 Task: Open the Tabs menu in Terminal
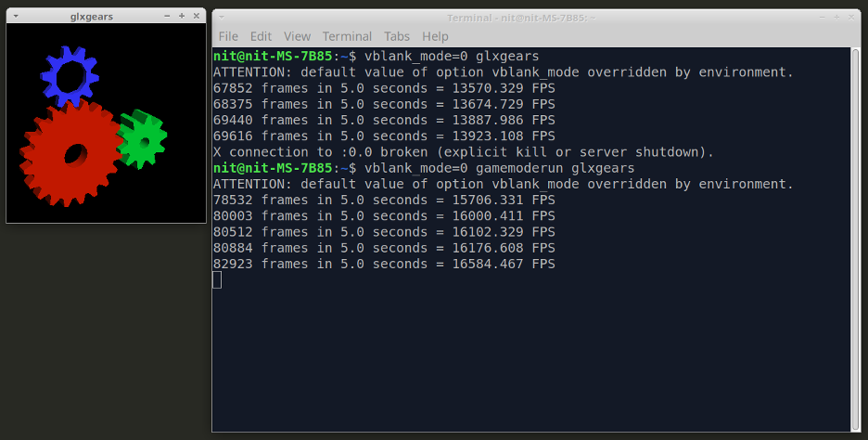coord(397,36)
